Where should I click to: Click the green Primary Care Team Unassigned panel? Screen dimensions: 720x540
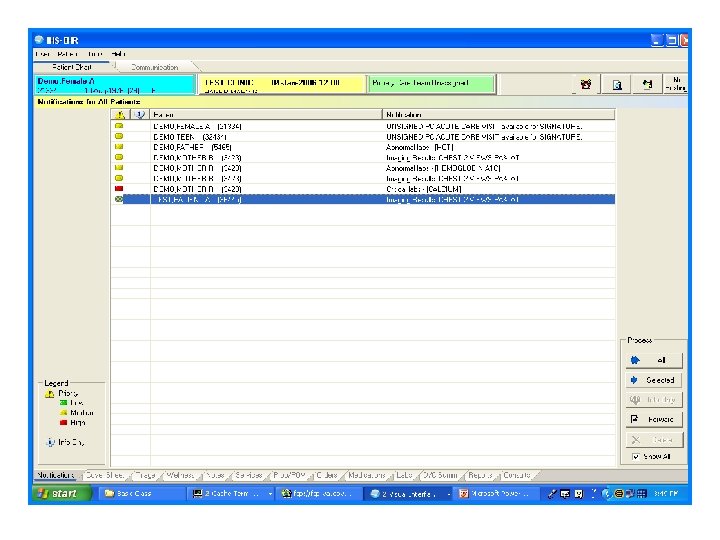(x=431, y=84)
